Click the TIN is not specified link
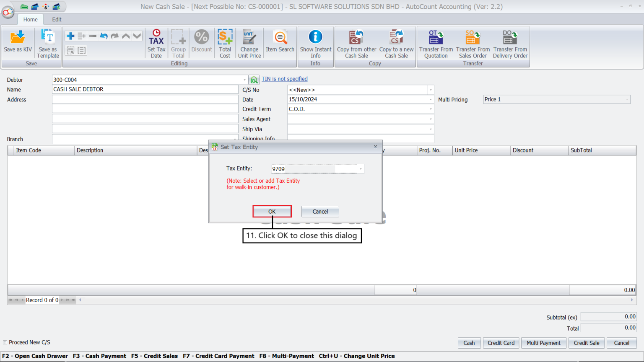Viewport: 644px width, 362px height. pos(285,79)
